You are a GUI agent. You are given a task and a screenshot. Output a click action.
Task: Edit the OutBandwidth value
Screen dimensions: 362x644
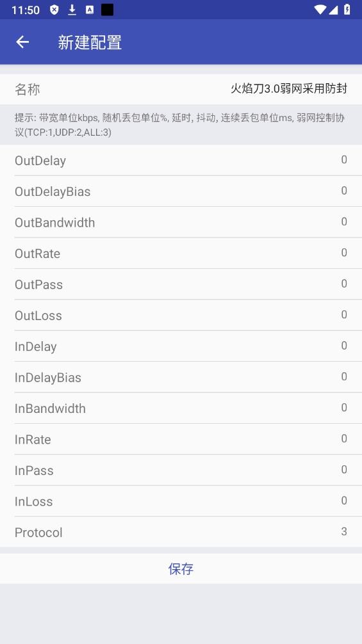point(344,221)
